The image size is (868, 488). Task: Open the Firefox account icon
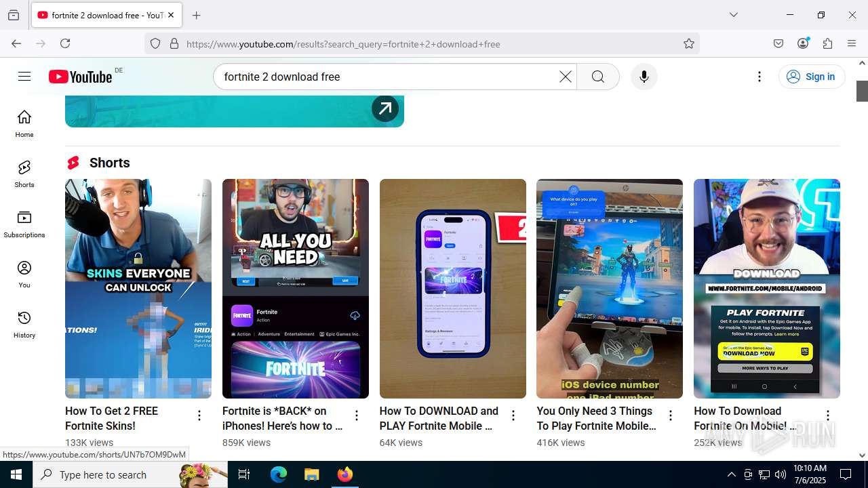click(803, 43)
